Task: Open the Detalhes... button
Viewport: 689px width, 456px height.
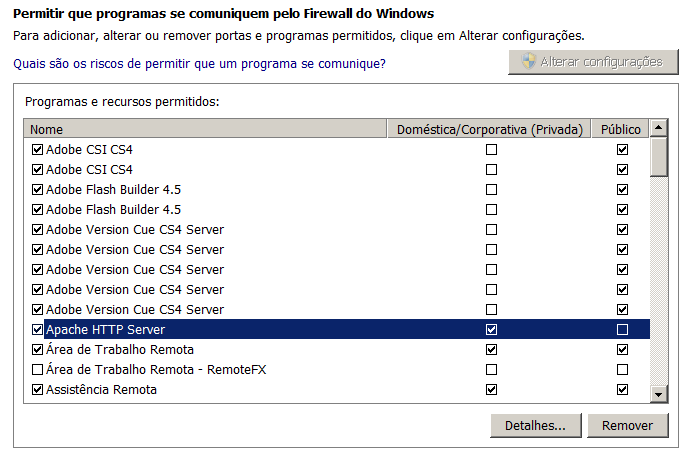Action: pos(536,426)
